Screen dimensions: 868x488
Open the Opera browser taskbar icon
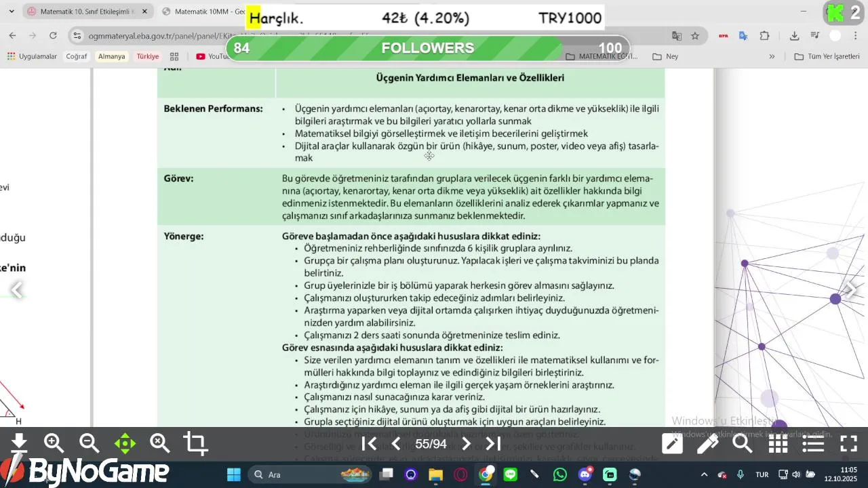[x=460, y=474]
